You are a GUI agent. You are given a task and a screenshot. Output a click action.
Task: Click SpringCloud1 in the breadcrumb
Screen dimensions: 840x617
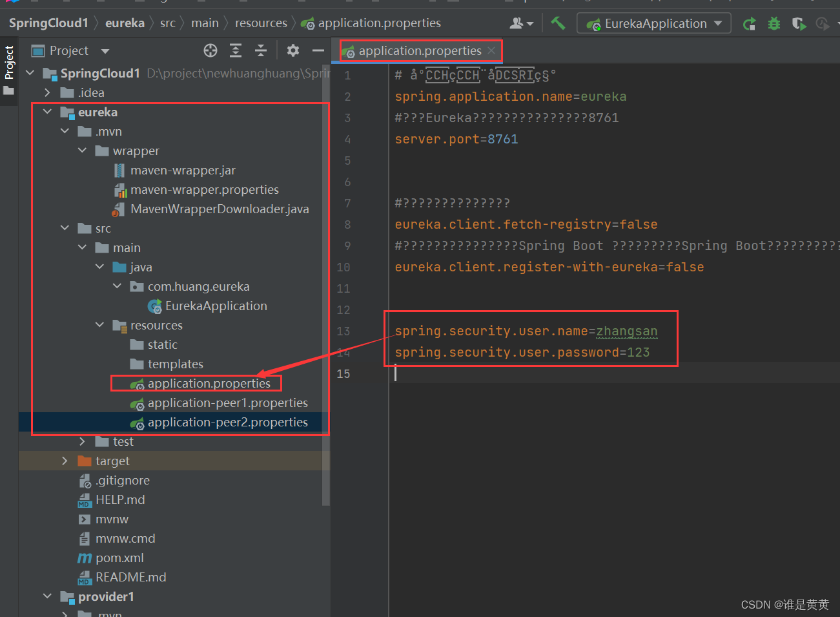pyautogui.click(x=48, y=23)
